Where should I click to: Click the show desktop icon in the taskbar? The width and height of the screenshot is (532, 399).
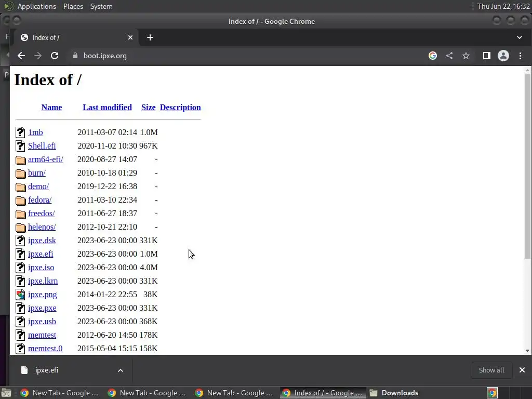point(6,393)
